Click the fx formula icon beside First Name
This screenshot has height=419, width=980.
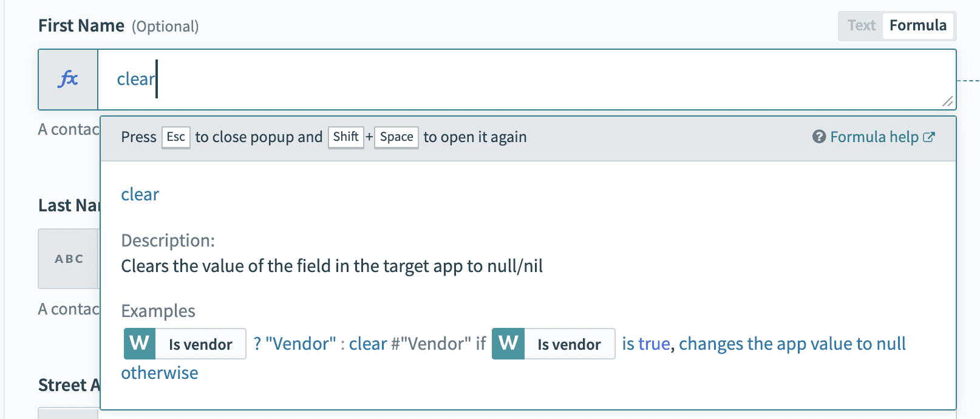[68, 79]
